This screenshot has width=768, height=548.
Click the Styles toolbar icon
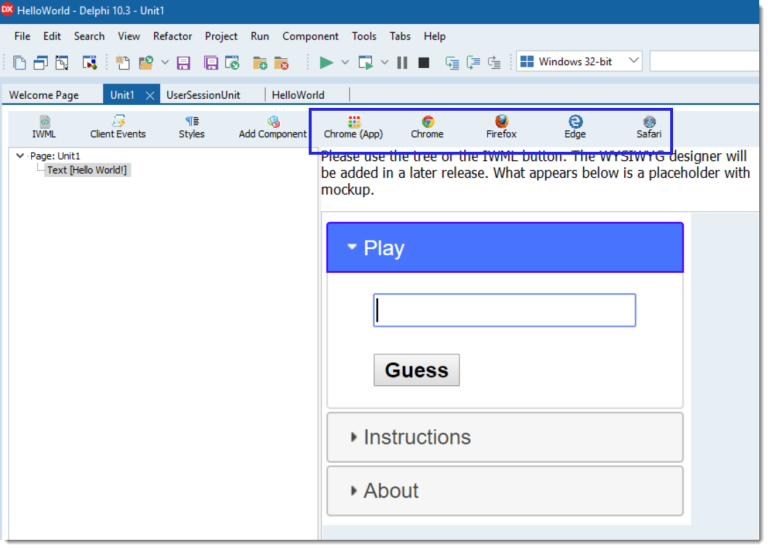pos(191,127)
